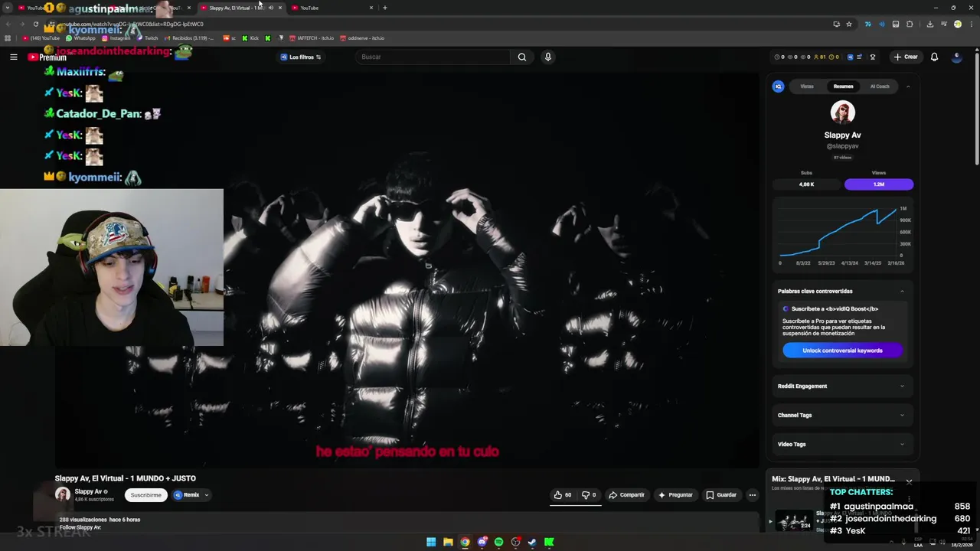The width and height of the screenshot is (980, 551).
Task: Click the vidIQ IQ logo in the panel
Action: point(778,86)
